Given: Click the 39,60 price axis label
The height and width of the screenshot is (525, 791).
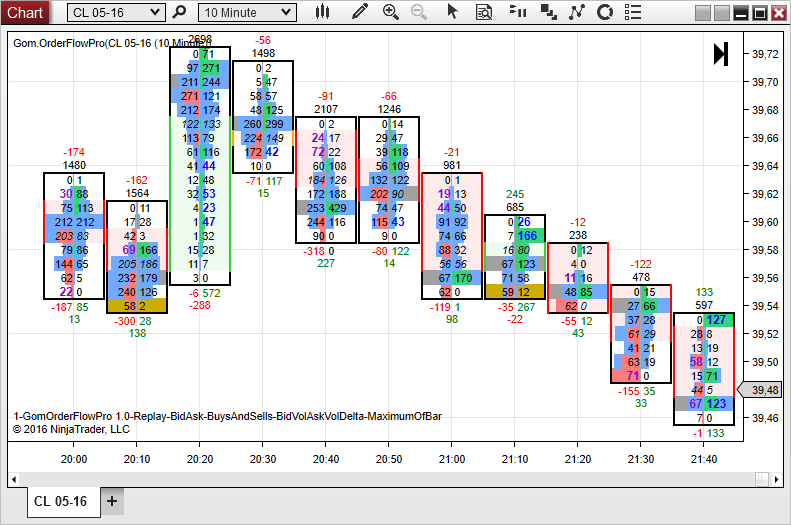Looking at the screenshot, I should (x=765, y=222).
